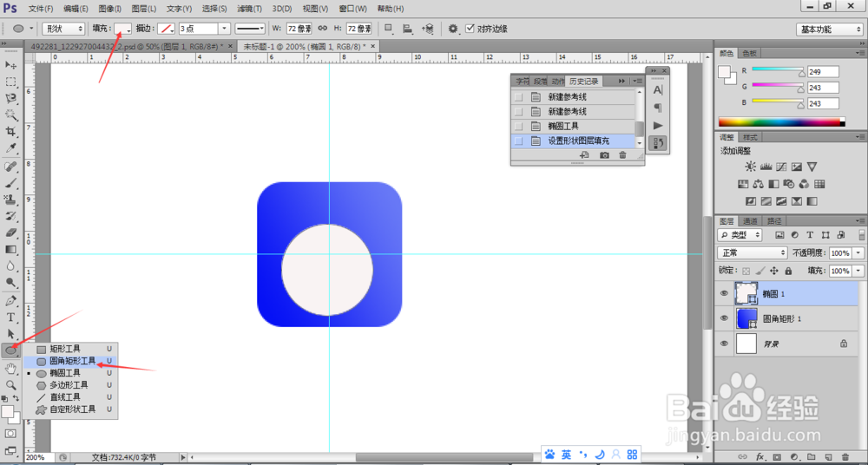Viewport: 868px width, 465px height.
Task: Click the width W input field
Action: coord(299,29)
